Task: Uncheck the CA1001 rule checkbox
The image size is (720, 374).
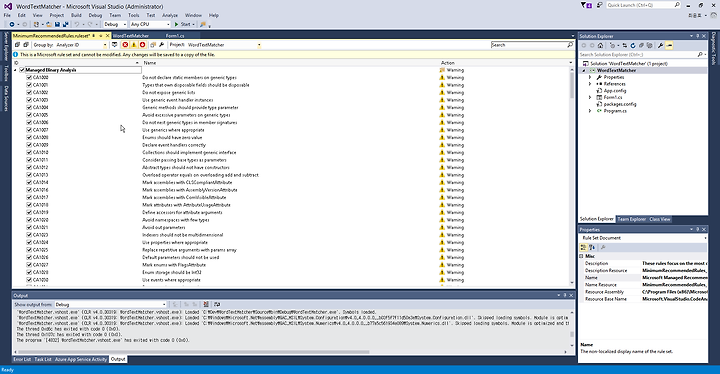Action: tap(29, 85)
